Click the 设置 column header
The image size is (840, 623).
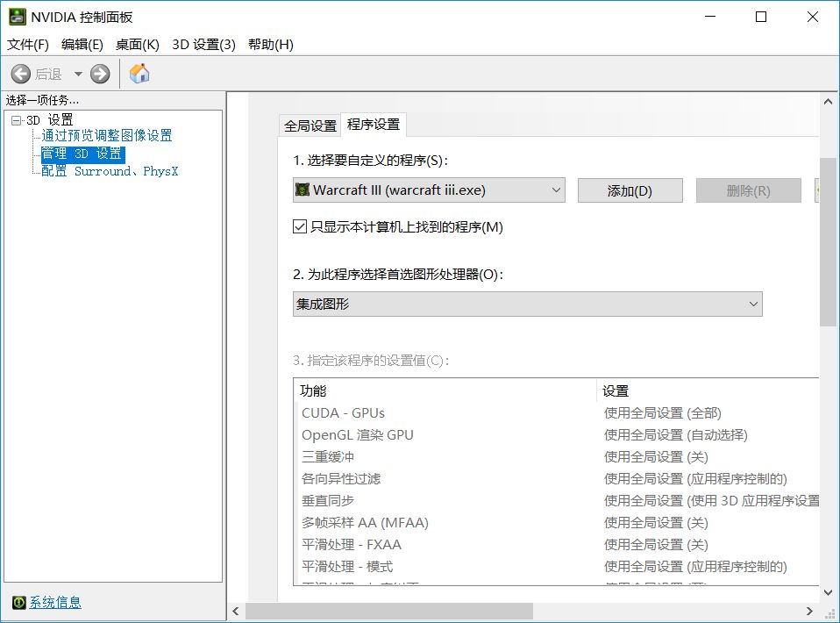click(708, 390)
